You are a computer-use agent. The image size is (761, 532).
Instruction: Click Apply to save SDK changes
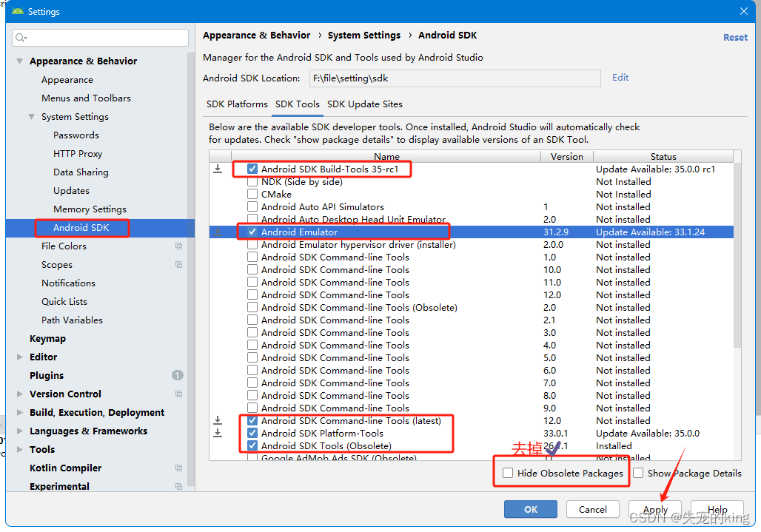tap(655, 509)
